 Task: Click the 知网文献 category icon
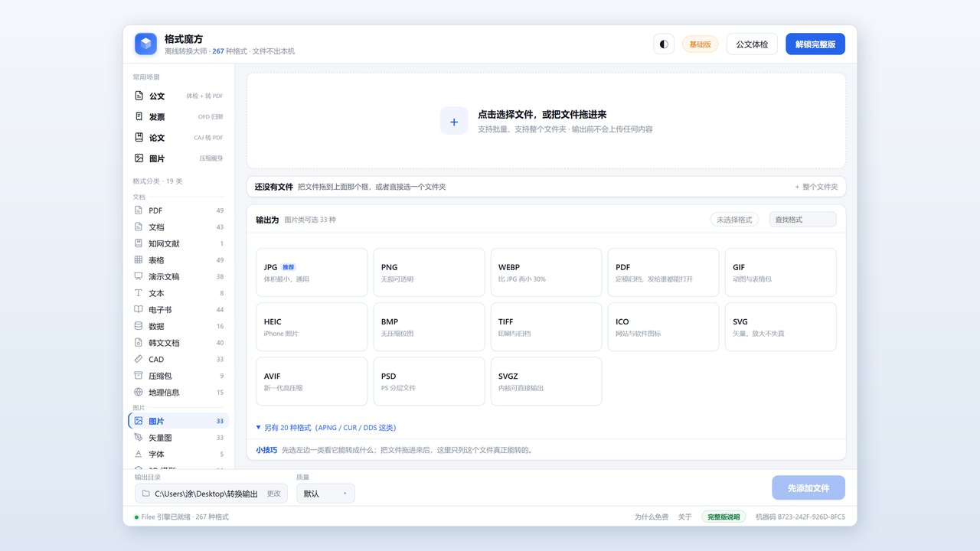tap(139, 243)
